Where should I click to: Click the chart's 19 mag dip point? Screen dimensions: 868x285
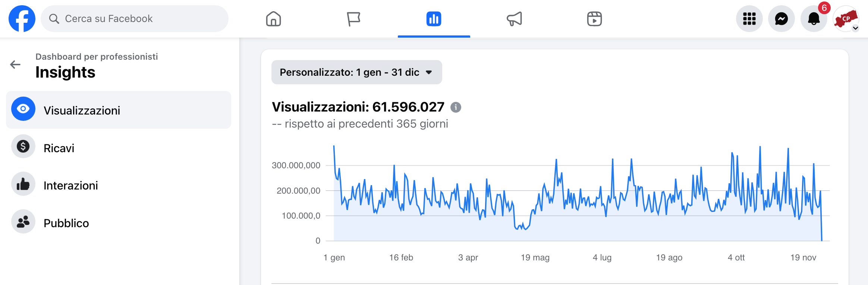526,229
